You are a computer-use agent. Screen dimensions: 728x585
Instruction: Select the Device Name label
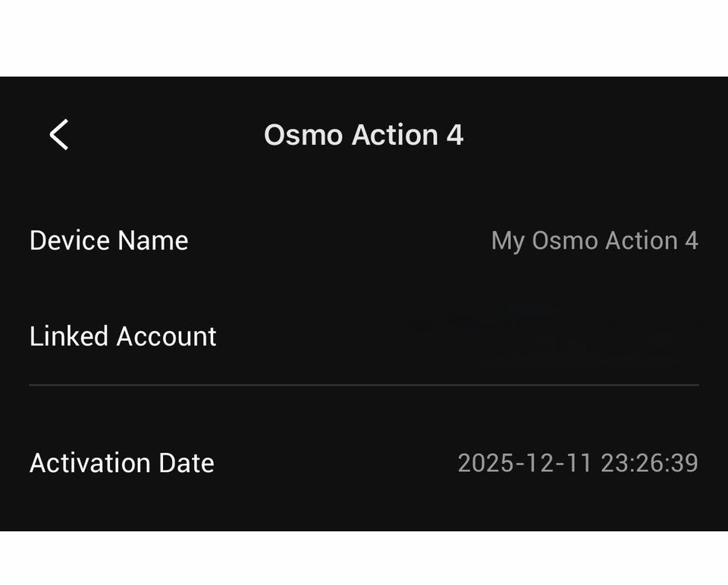pos(108,240)
